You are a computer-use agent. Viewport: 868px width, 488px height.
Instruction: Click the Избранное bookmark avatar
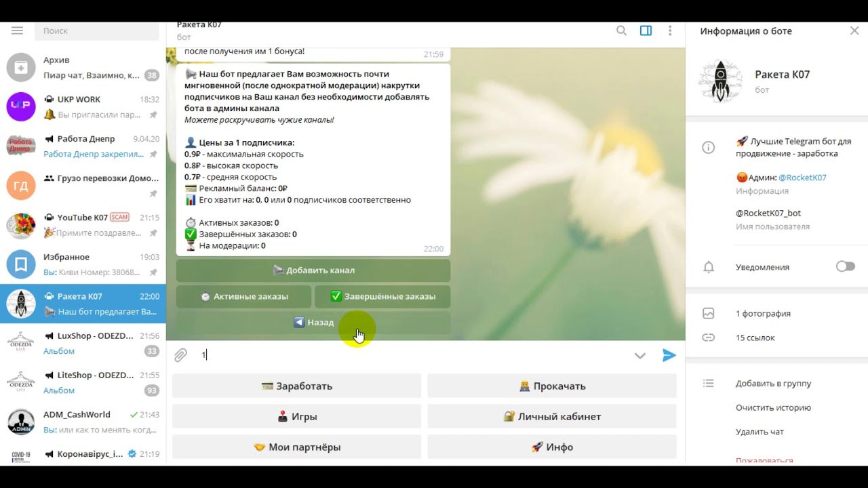pyautogui.click(x=21, y=264)
